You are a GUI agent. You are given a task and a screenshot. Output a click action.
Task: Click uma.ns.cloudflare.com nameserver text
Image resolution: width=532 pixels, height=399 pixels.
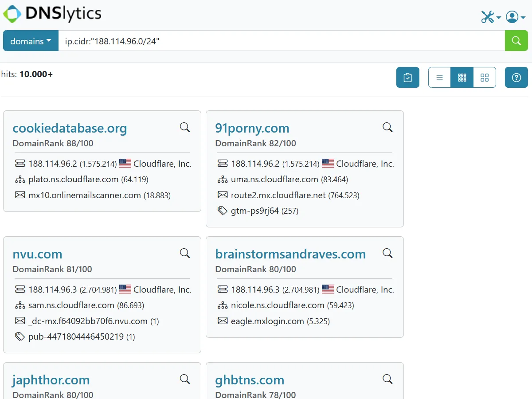click(274, 180)
